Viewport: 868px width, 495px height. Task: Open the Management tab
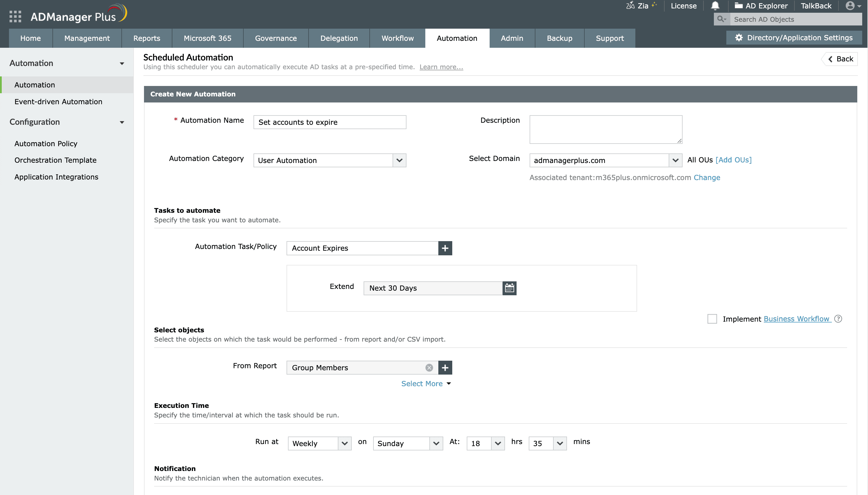pos(87,38)
